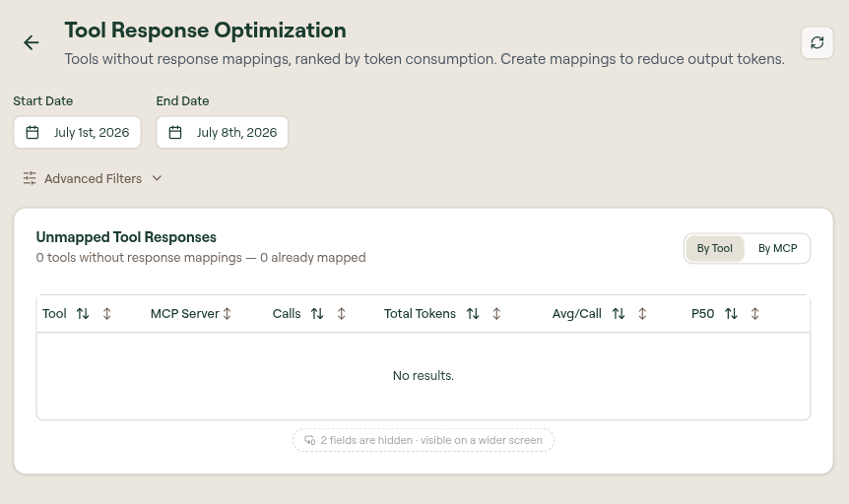849x504 pixels.
Task: Click the brown vertical arrow beside Total Tokens
Action: click(x=496, y=313)
